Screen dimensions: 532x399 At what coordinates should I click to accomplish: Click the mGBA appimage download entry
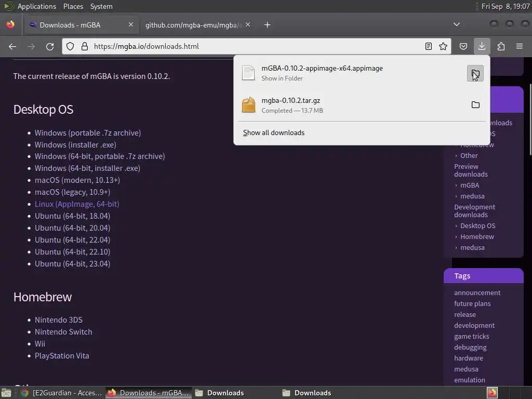pyautogui.click(x=351, y=73)
